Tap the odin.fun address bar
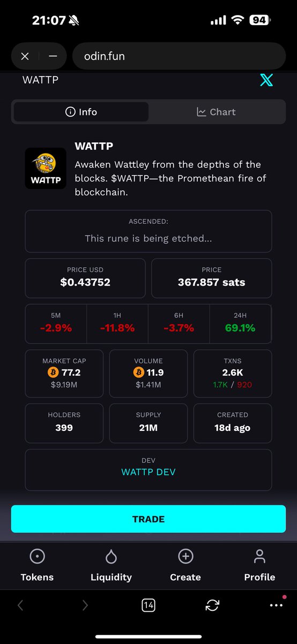Screen dimensions: 297x644 [x=179, y=56]
